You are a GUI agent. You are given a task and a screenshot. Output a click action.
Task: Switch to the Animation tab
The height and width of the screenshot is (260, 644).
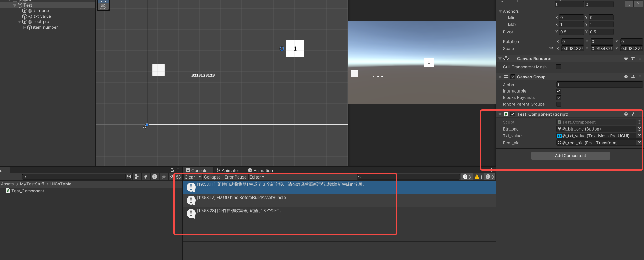(260, 170)
